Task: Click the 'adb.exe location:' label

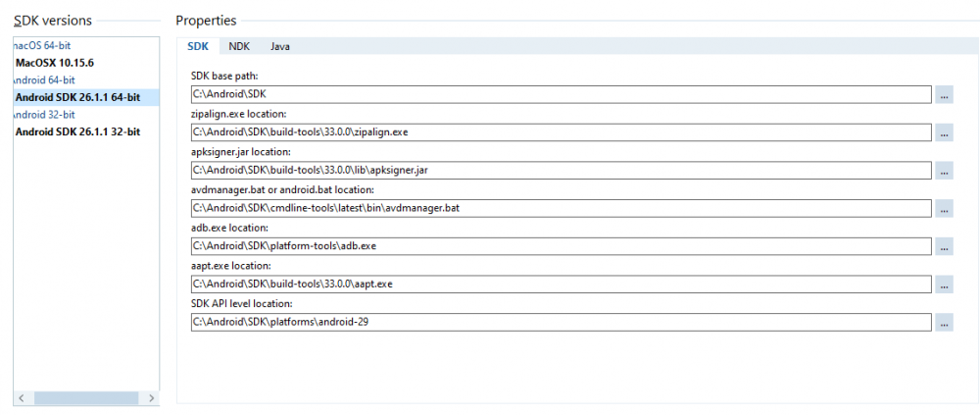Action: tap(229, 228)
